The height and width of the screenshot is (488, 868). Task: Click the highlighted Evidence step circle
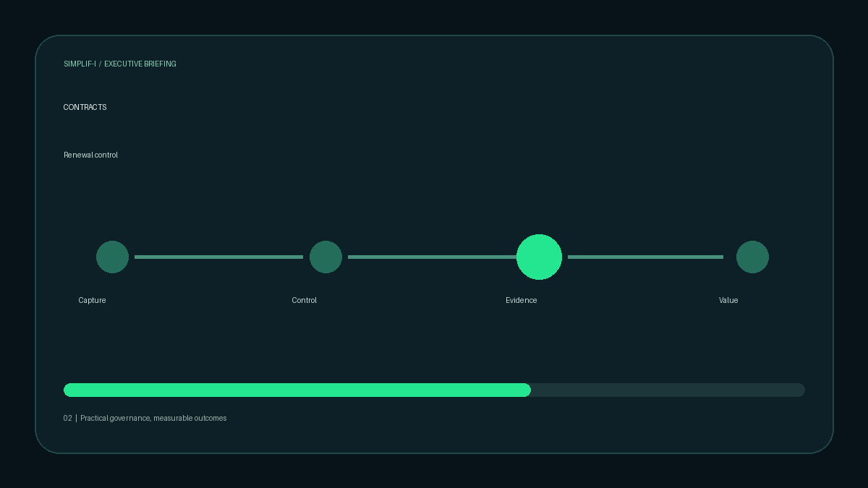539,257
